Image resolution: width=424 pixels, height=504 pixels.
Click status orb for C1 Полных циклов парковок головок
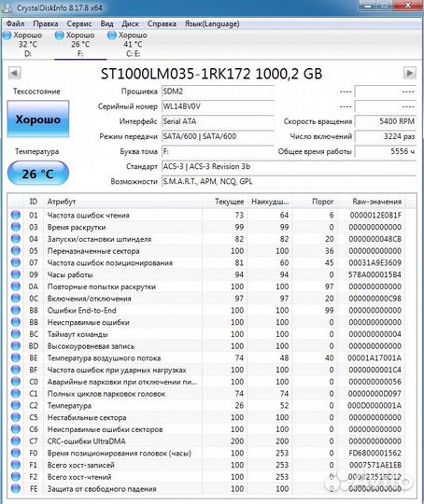(x=16, y=393)
